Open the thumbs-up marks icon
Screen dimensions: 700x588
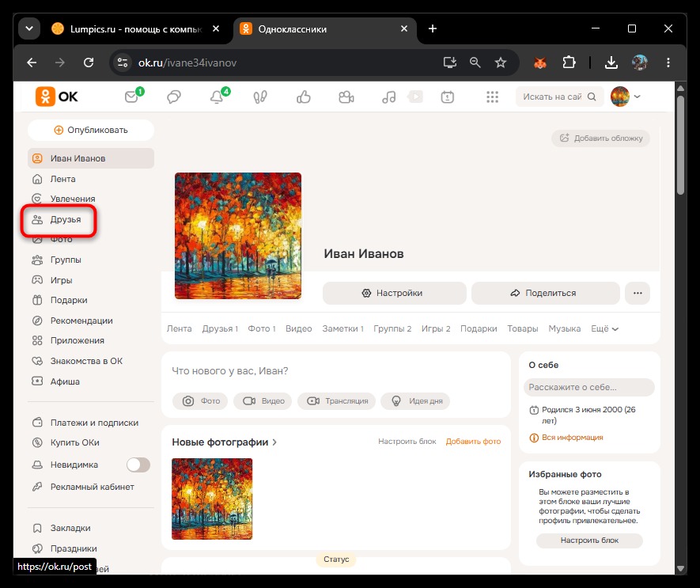[x=304, y=97]
